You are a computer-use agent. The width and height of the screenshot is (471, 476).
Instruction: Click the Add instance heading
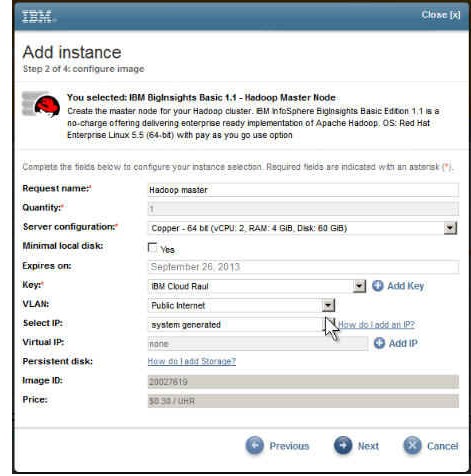click(x=72, y=52)
